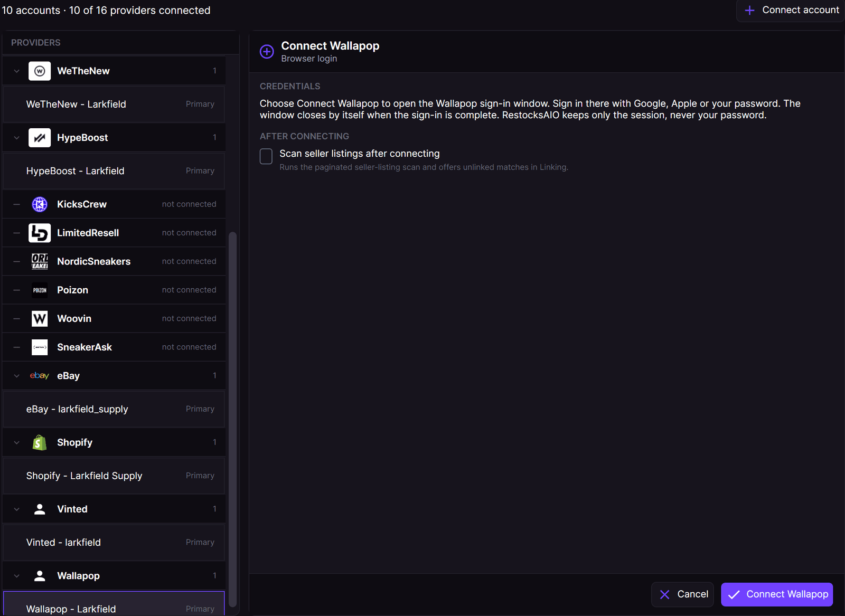Click the Shopify bag icon
The image size is (845, 616).
click(40, 442)
